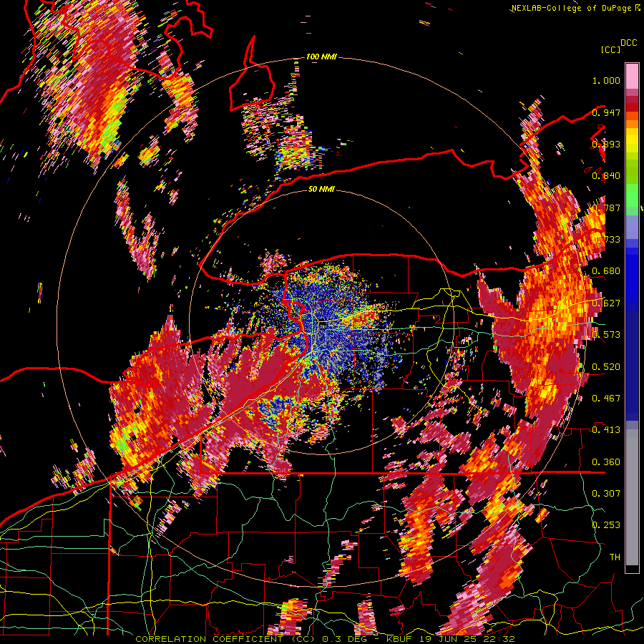Click the 0.893 legend value
This screenshot has height=644, width=644.
tap(606, 144)
